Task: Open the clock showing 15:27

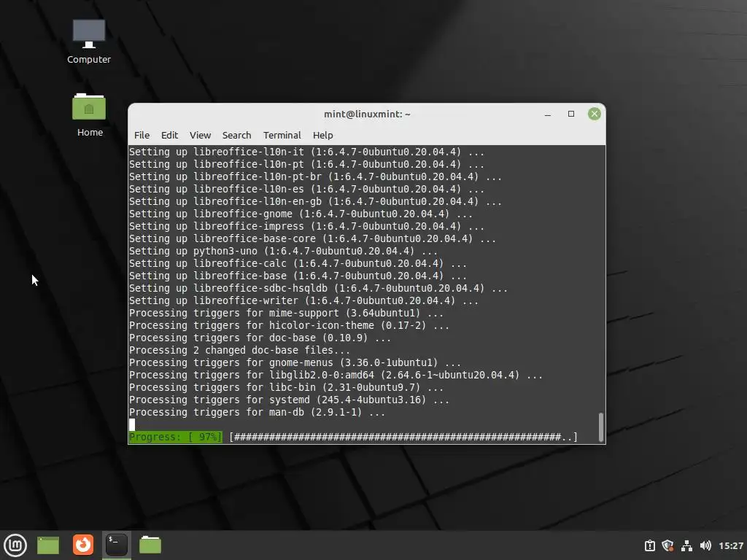Action: tap(731, 545)
